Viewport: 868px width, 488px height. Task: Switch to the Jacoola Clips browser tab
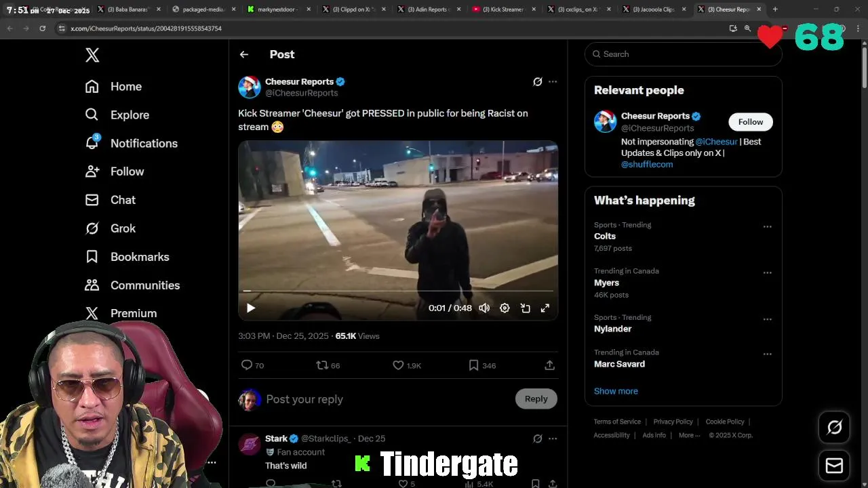(x=652, y=9)
